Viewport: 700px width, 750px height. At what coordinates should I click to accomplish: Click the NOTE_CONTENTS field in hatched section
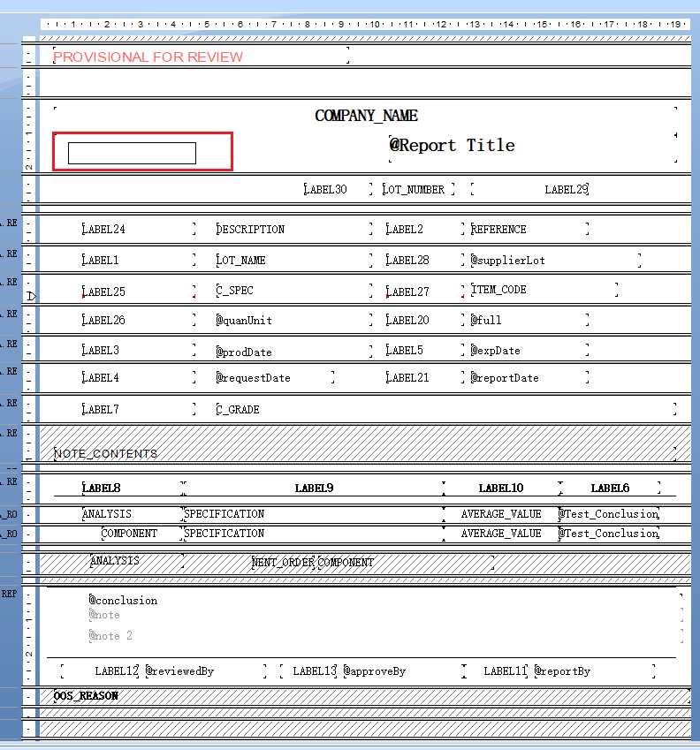point(365,453)
